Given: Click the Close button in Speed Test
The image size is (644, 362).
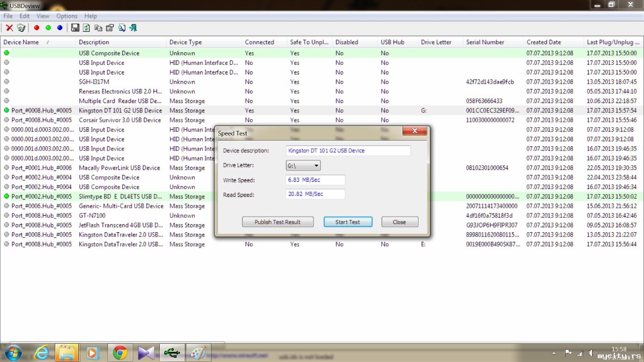Looking at the screenshot, I should click(399, 222).
